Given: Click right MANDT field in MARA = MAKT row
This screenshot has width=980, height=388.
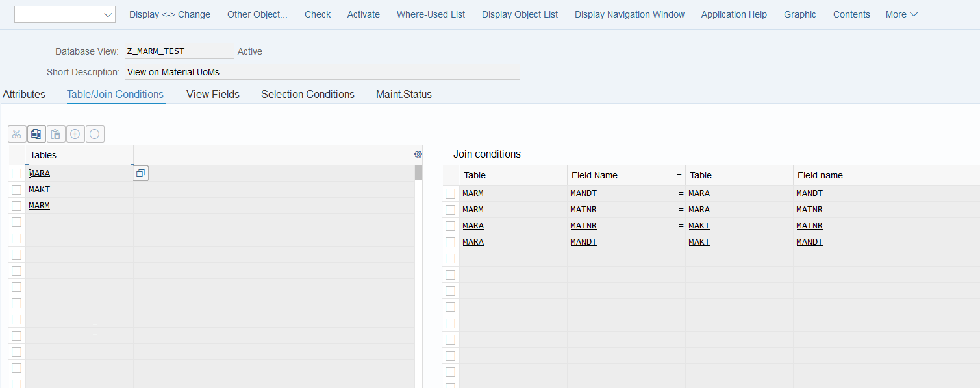Looking at the screenshot, I should (809, 242).
